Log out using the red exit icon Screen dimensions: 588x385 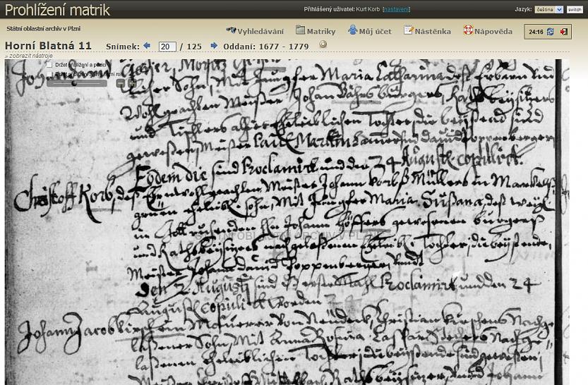point(563,32)
